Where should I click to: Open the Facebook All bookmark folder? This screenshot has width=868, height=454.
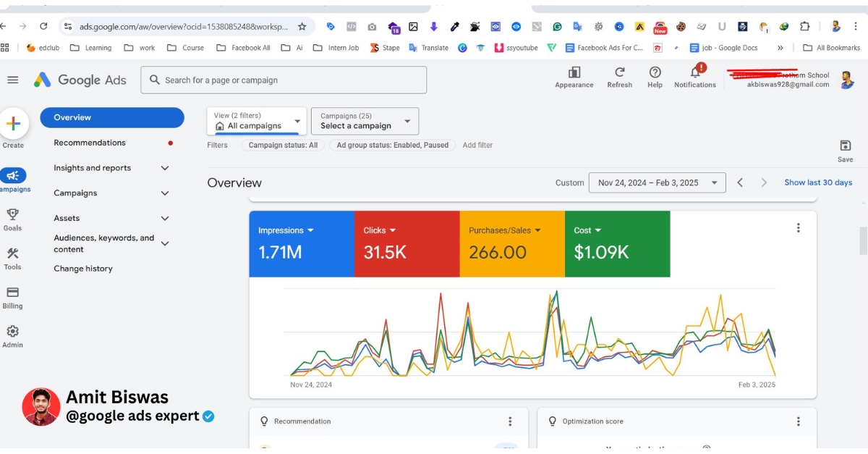(243, 48)
